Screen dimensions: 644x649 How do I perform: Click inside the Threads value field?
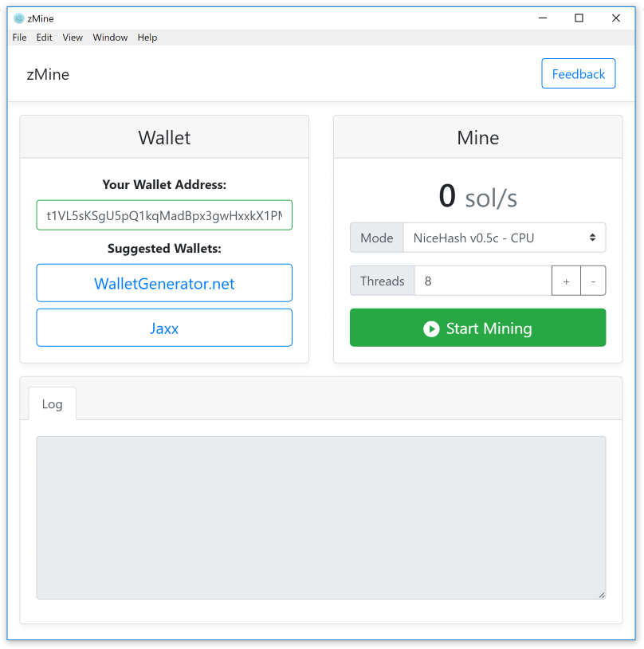(483, 281)
